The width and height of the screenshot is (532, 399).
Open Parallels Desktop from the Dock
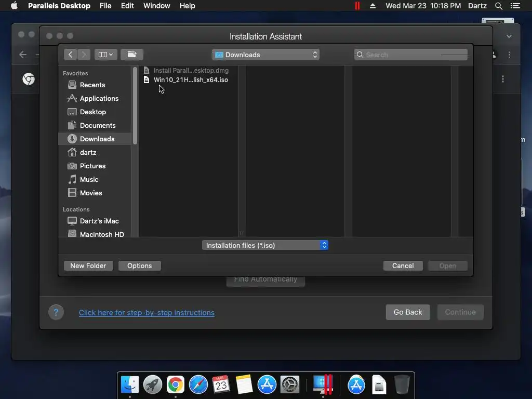pyautogui.click(x=323, y=384)
